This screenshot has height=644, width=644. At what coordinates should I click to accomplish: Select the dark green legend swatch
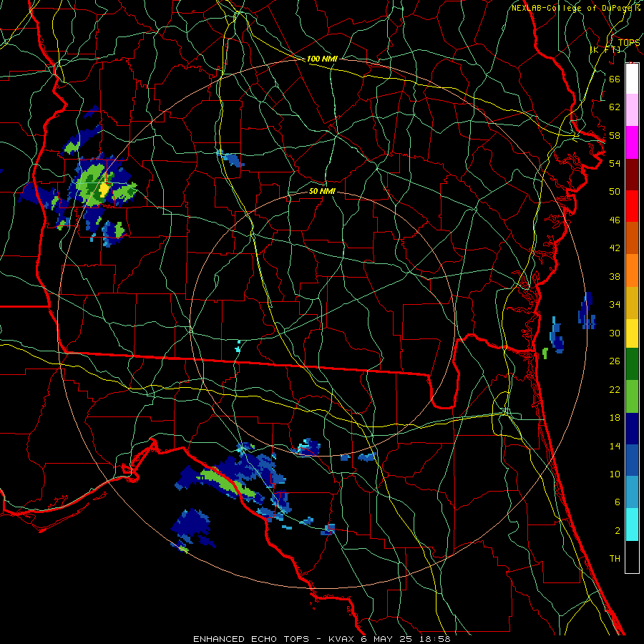632,364
